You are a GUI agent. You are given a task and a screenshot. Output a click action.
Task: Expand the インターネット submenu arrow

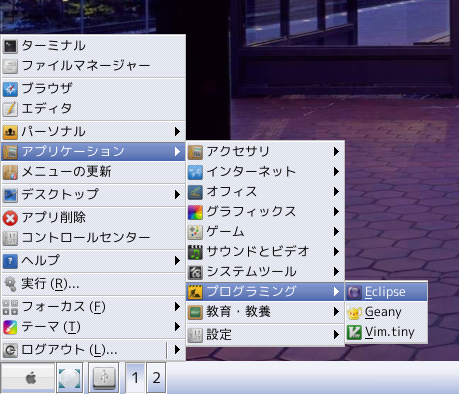click(x=336, y=172)
